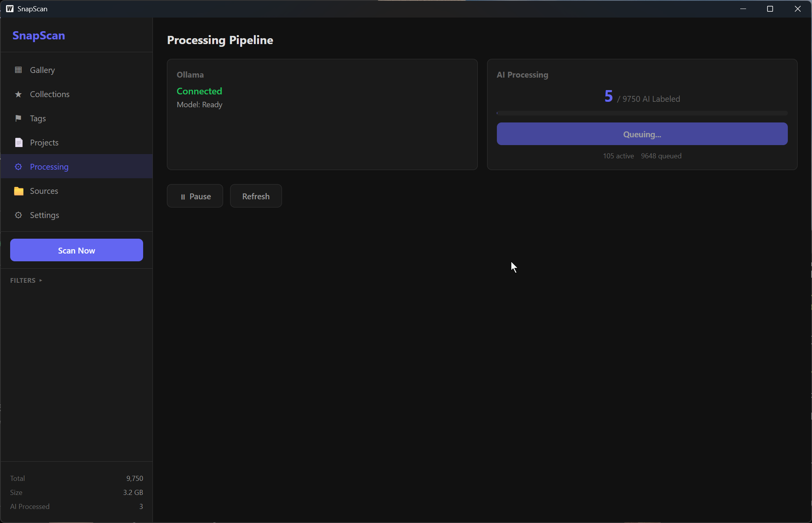
Task: Click the Gallery grid icon
Action: 18,70
